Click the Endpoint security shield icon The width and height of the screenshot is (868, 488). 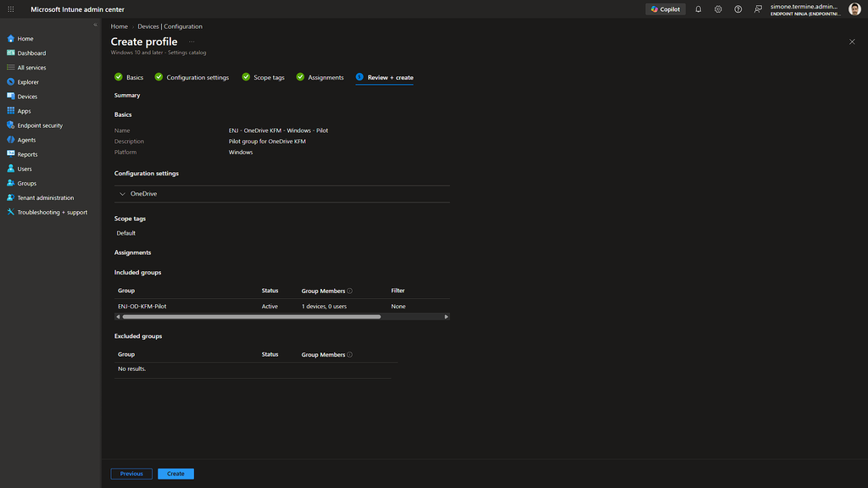tap(10, 125)
